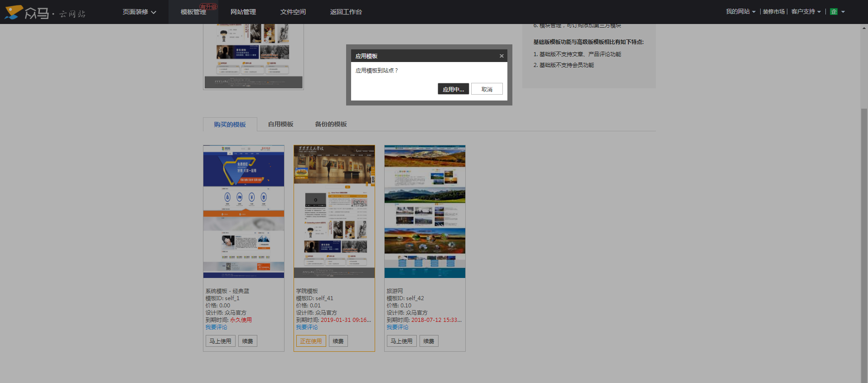Open the 页面装修 dropdown menu
The height and width of the screenshot is (383, 868).
(x=140, y=12)
